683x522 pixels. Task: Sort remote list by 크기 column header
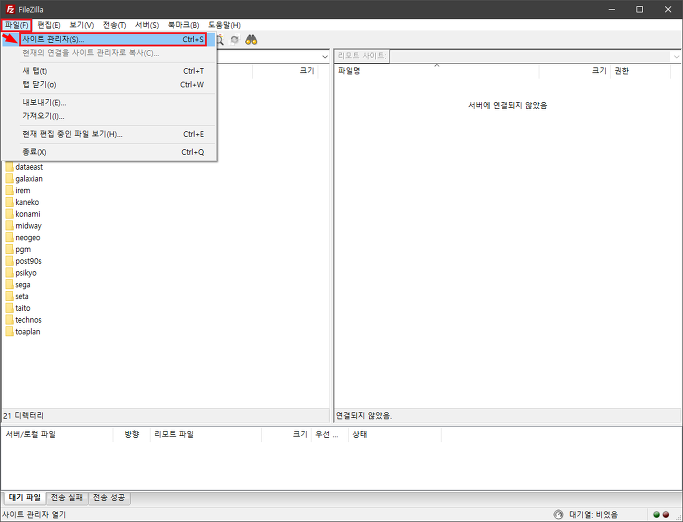click(x=575, y=71)
